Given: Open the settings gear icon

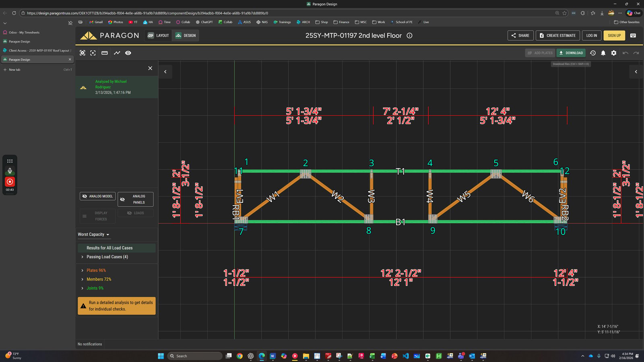Looking at the screenshot, I should pos(614,53).
